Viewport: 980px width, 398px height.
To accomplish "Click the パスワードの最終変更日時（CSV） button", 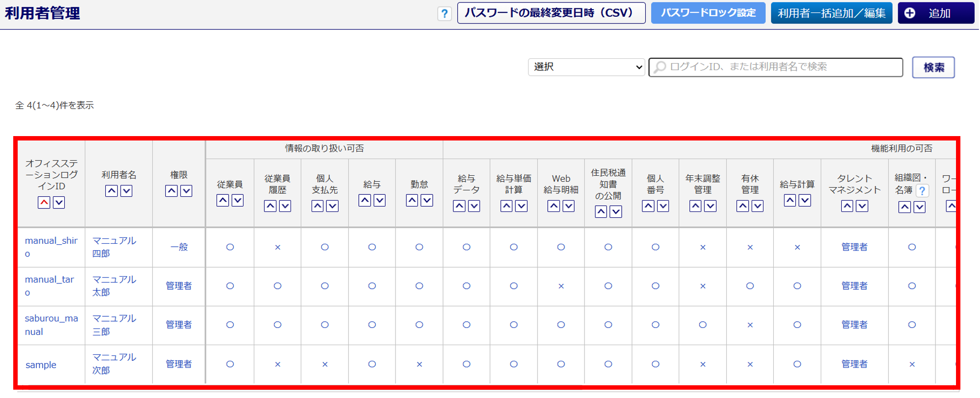I will [551, 13].
